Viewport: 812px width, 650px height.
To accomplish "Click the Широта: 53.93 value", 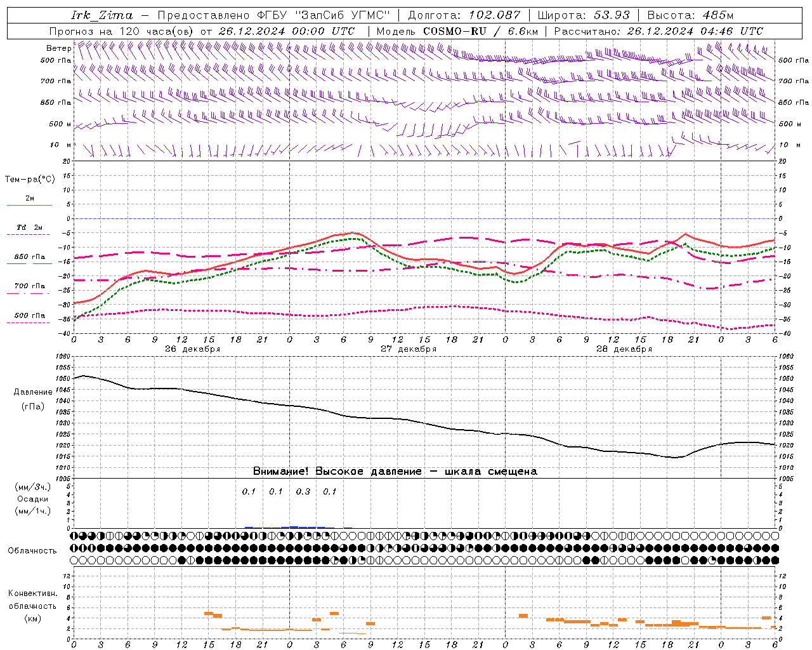I will click(584, 15).
